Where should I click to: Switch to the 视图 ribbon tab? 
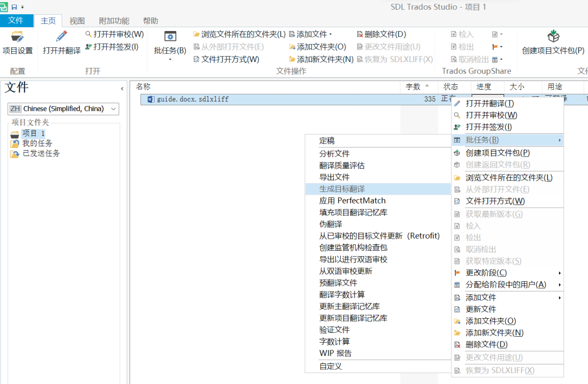pos(77,20)
